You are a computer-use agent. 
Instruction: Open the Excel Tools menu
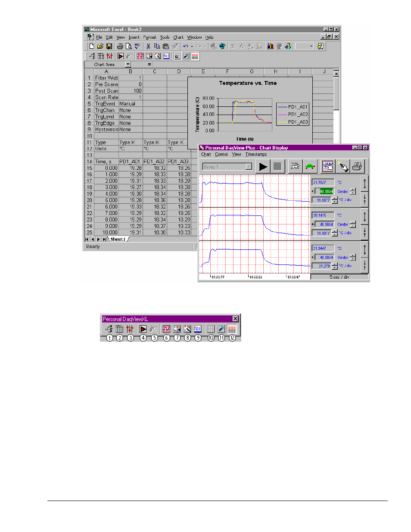point(165,37)
